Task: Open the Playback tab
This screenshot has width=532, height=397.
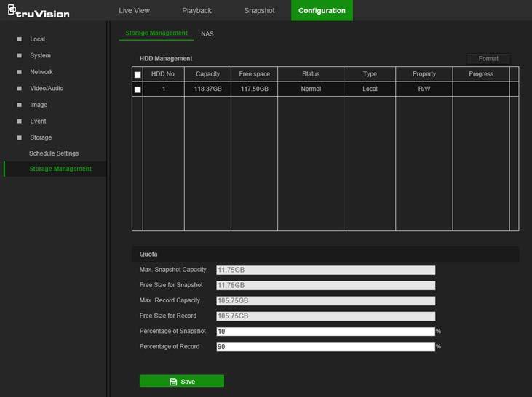Action: (196, 10)
